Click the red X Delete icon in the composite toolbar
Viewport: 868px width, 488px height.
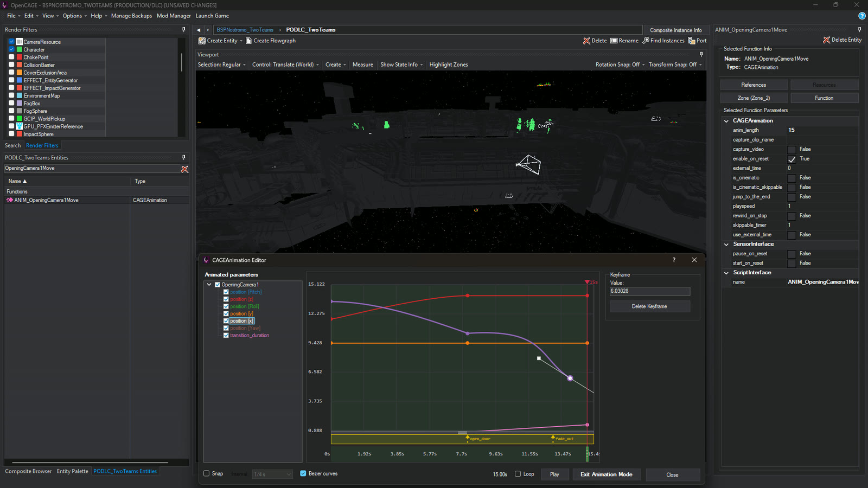(x=586, y=41)
